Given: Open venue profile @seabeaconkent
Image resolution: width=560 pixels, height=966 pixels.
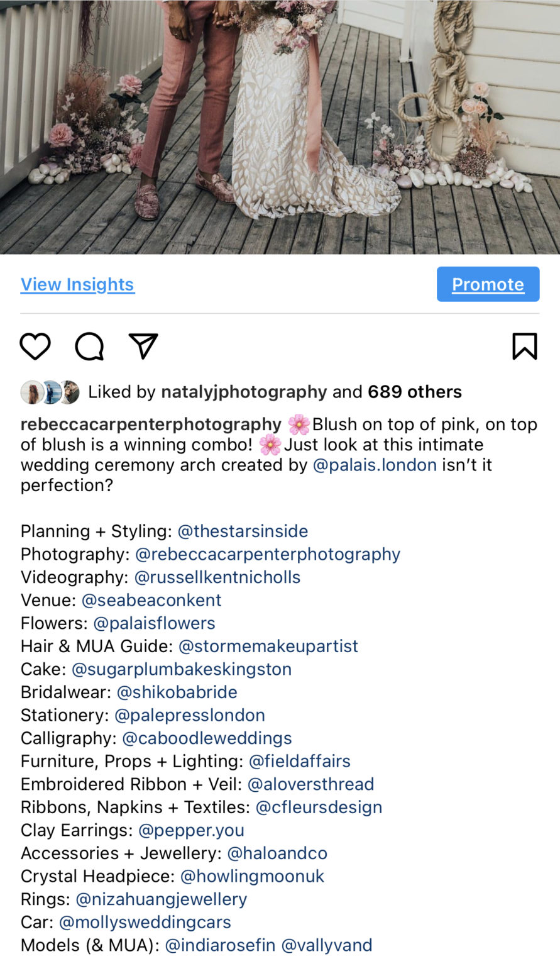Looking at the screenshot, I should pyautogui.click(x=151, y=600).
